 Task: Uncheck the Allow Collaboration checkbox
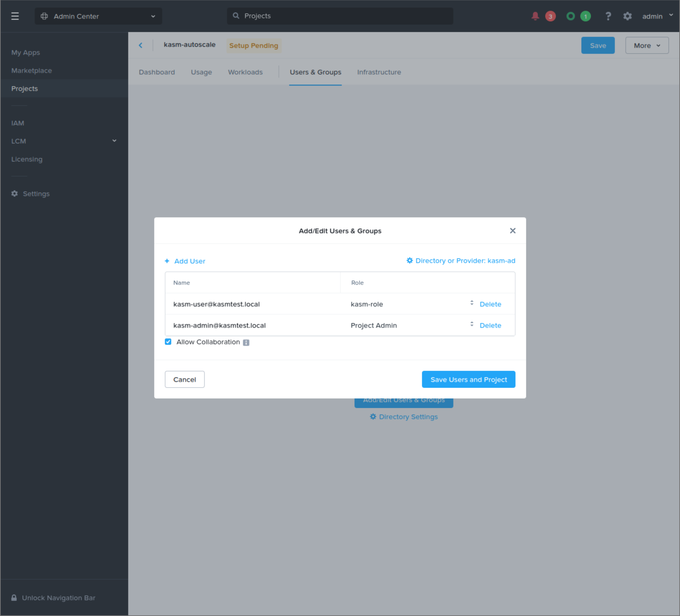coord(168,342)
